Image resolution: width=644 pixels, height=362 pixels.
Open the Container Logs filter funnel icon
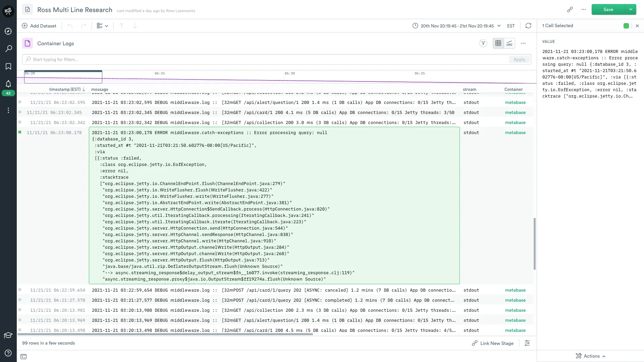(x=483, y=43)
